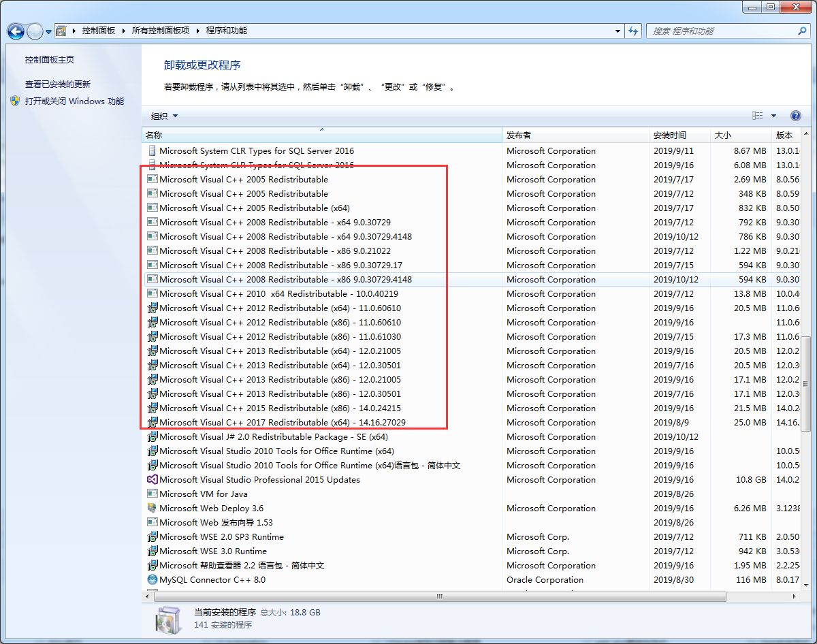Open the 查看已安装的更新 link
817x644 pixels.
[58, 84]
